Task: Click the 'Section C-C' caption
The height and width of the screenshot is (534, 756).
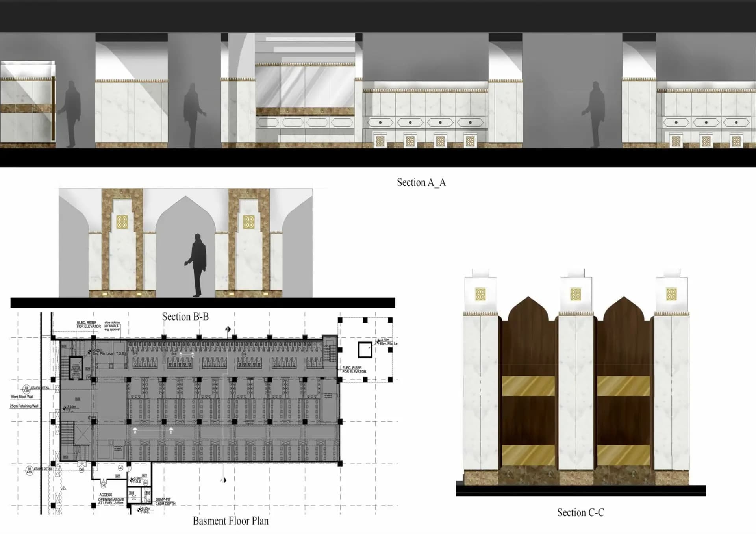Action: (x=580, y=513)
